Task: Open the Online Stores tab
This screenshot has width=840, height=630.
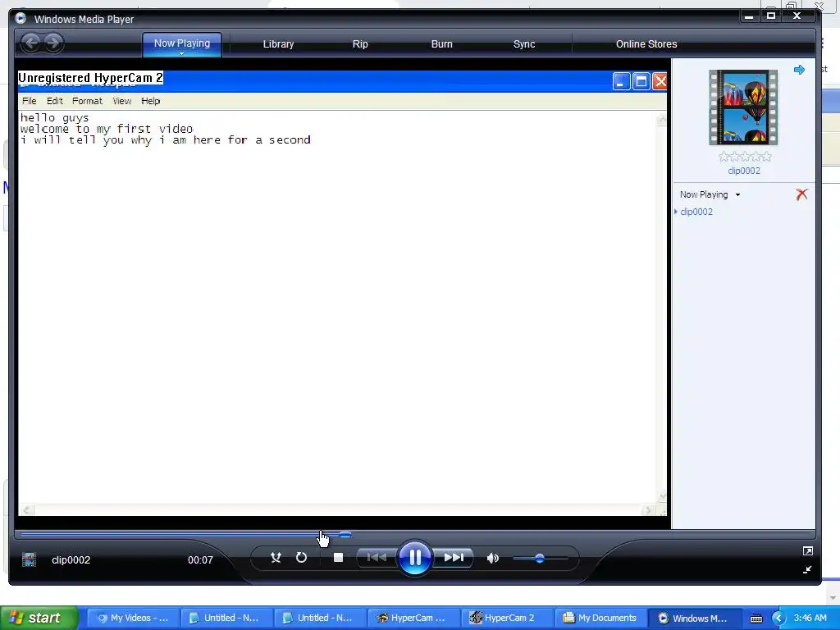Action: (646, 44)
